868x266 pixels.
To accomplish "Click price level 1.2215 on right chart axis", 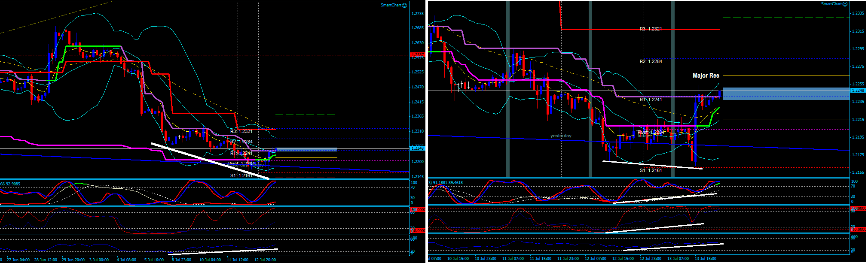I will (858, 120).
